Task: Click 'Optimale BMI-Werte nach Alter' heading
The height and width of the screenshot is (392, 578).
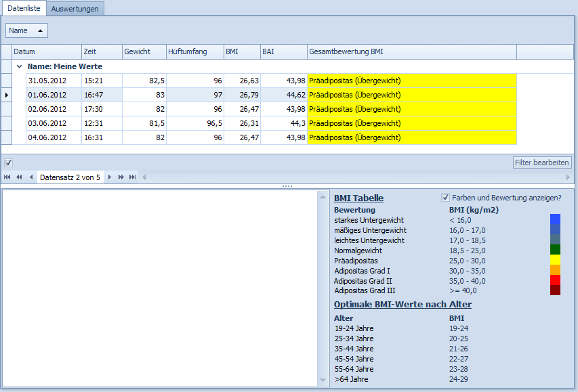Action: [402, 304]
